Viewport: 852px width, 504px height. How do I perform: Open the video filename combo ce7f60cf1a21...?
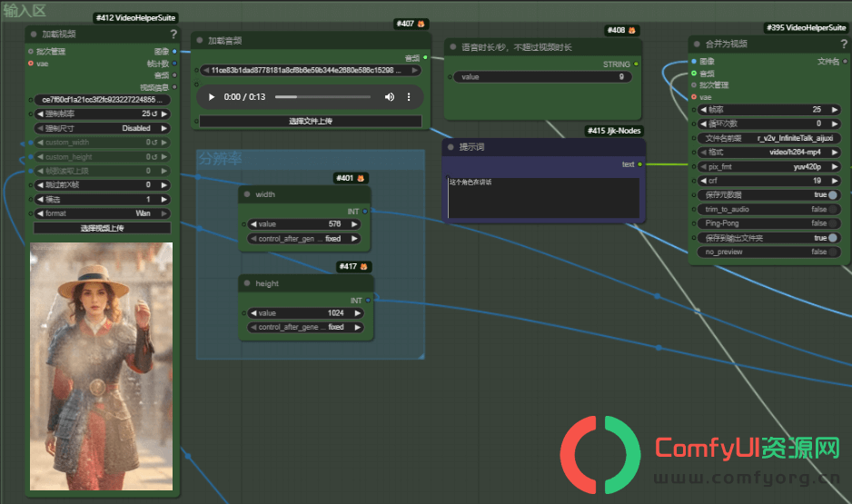click(102, 99)
